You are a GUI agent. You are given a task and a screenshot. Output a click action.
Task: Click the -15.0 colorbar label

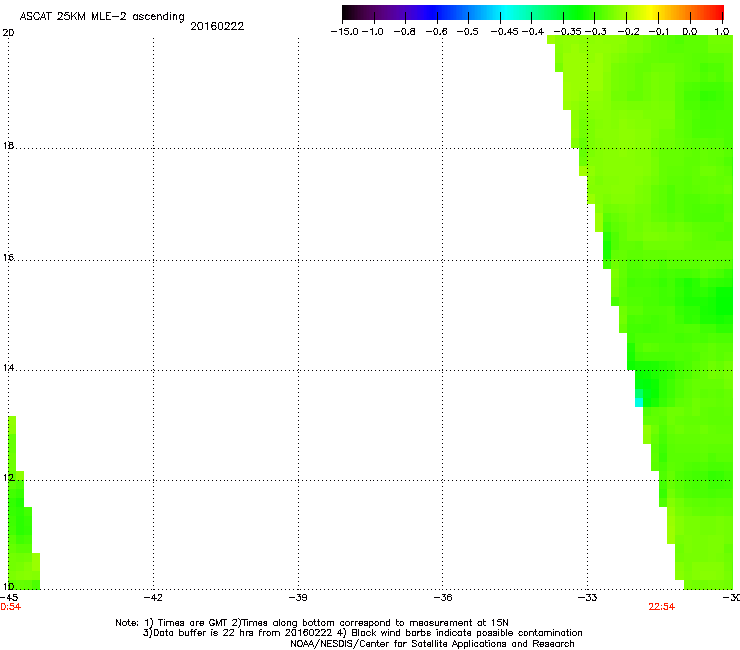[x=345, y=32]
